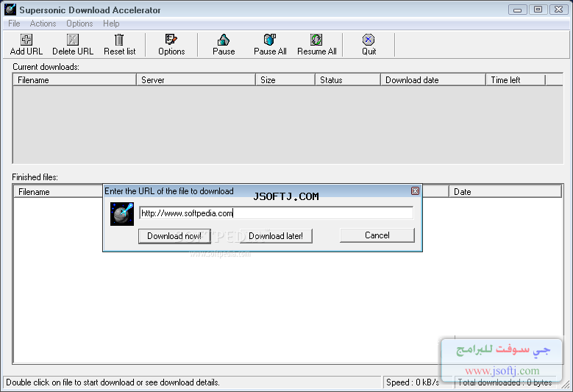Viewport: 573px width, 392px height.
Task: Open the Actions menu
Action: click(x=43, y=24)
